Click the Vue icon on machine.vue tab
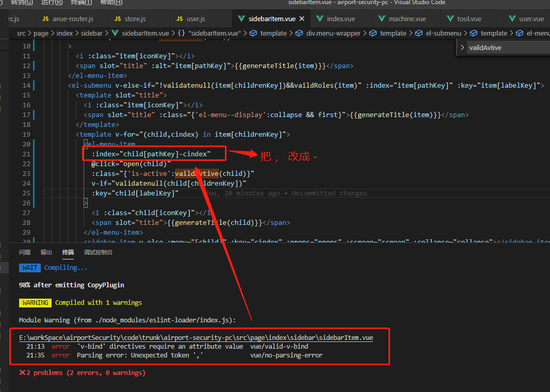 coord(382,19)
